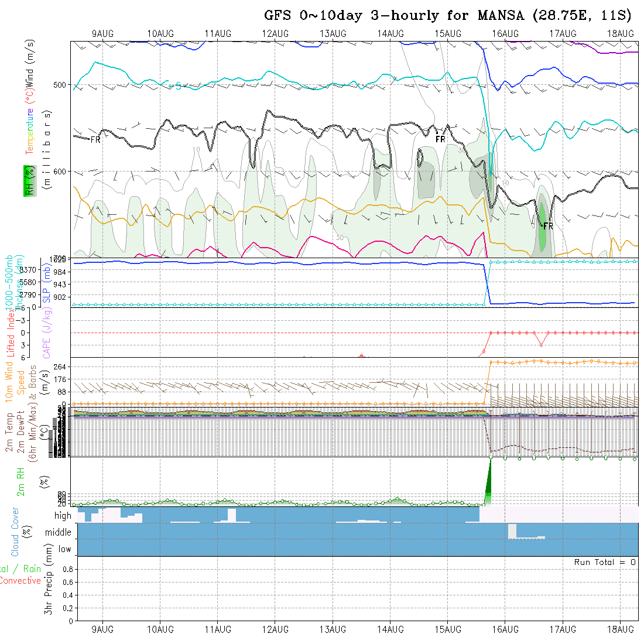Image resolution: width=644 pixels, height=644 pixels.
Task: Click the 0.2 value on precip axis
Action: pos(68,608)
